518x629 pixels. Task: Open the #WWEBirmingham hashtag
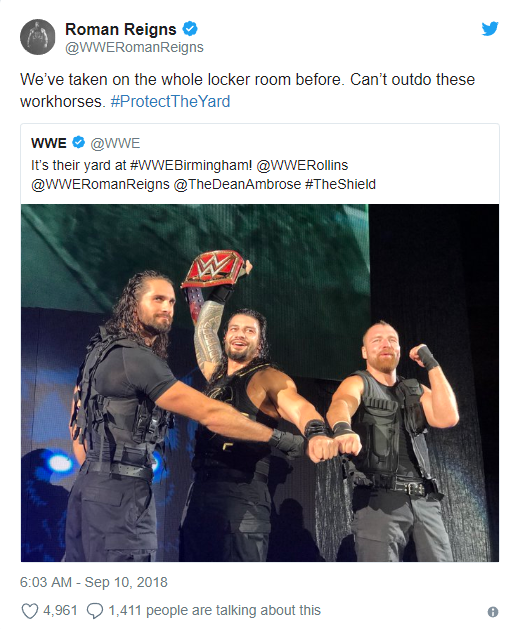pyautogui.click(x=191, y=165)
